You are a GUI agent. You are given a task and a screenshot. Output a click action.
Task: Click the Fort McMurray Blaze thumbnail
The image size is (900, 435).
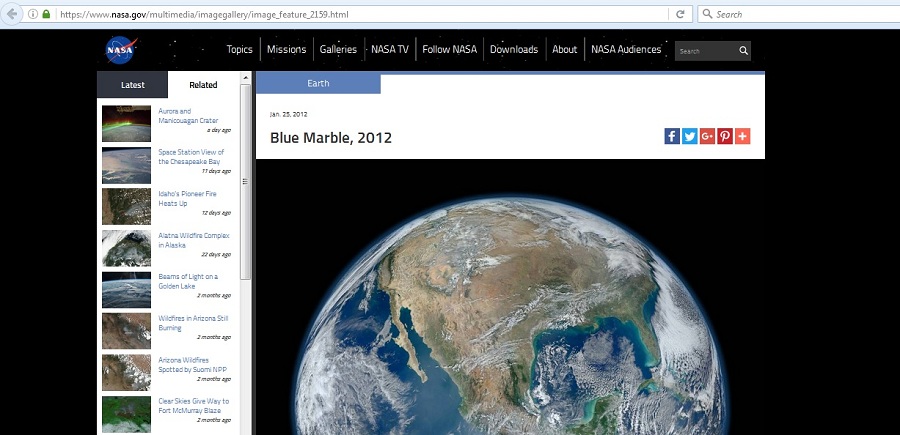(x=126, y=414)
